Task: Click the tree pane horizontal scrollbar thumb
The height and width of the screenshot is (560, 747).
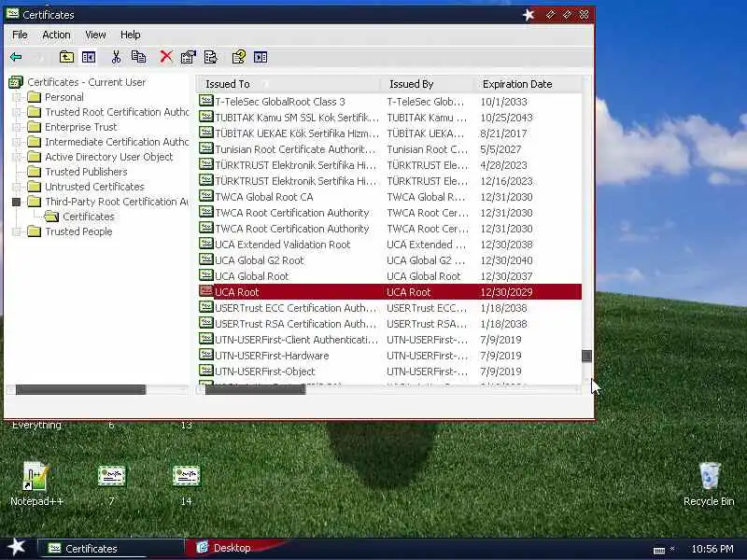Action: (x=80, y=390)
